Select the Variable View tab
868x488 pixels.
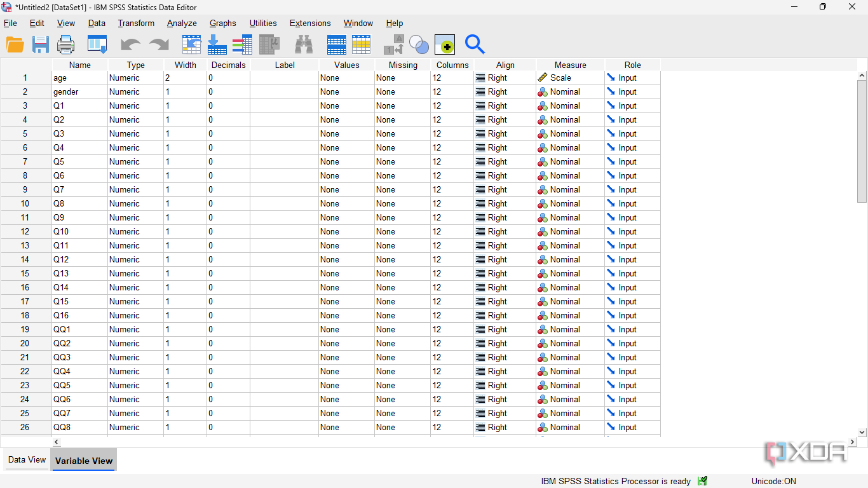pos(84,461)
